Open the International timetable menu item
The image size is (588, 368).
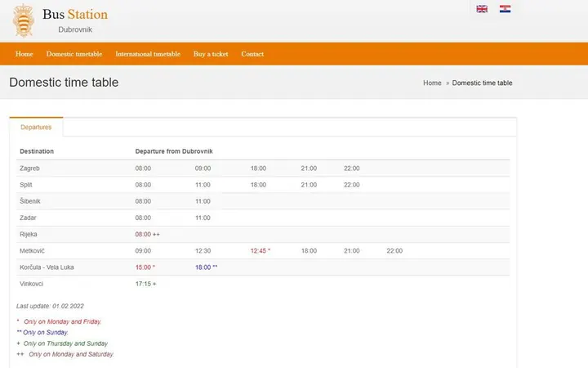(148, 54)
